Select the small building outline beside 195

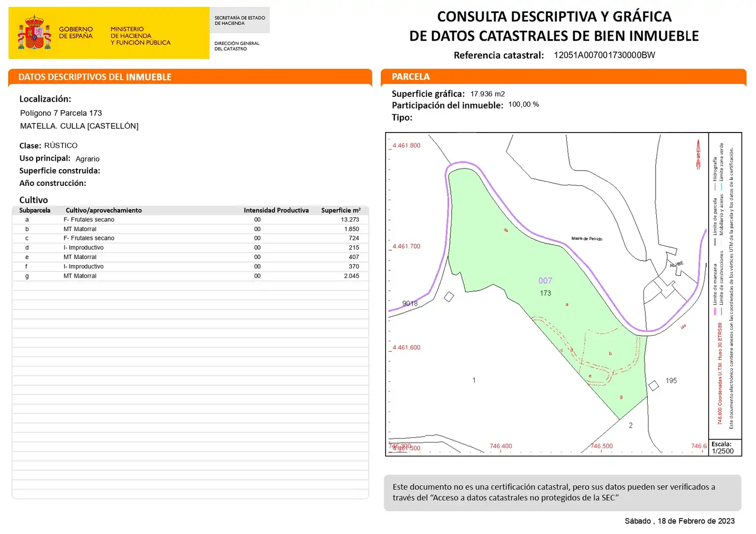[x=654, y=385]
